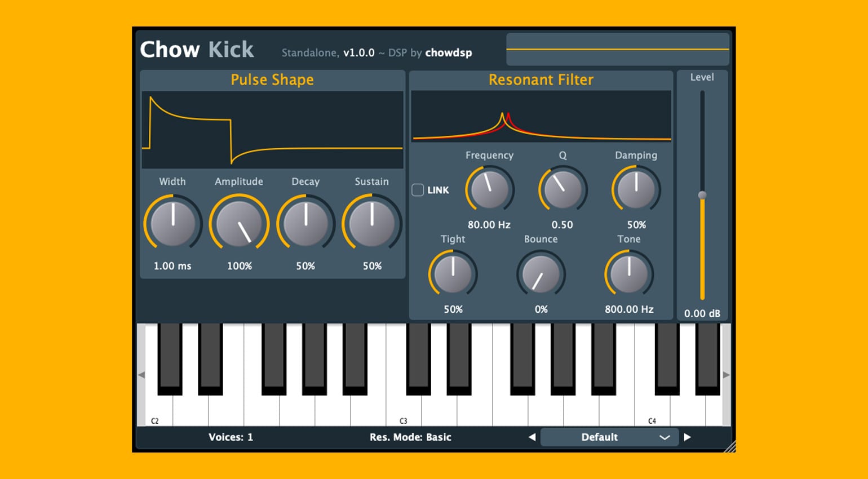868x479 pixels.
Task: Go to the previous preset arrow
Action: [532, 437]
